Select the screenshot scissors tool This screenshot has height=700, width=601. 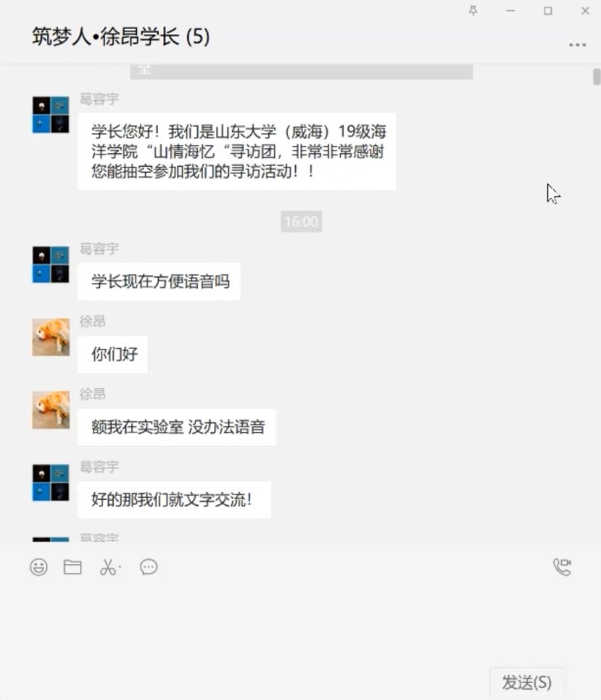(x=107, y=567)
